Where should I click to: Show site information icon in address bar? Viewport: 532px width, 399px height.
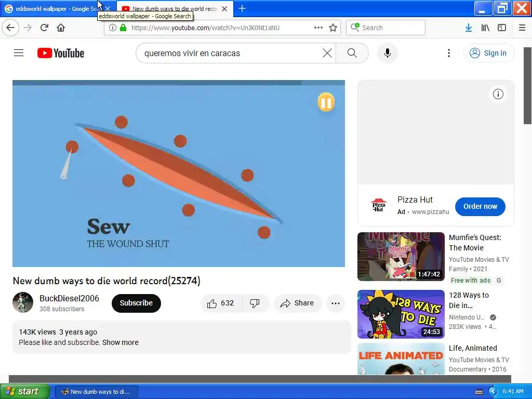click(113, 28)
